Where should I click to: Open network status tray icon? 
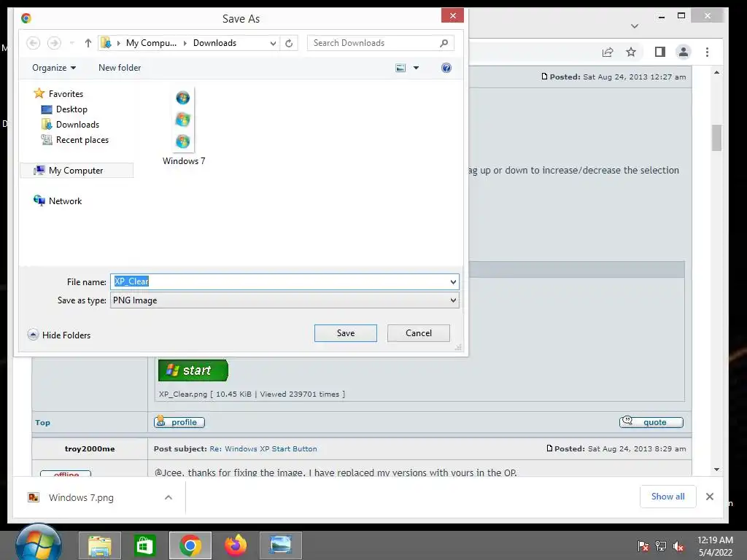(x=661, y=546)
